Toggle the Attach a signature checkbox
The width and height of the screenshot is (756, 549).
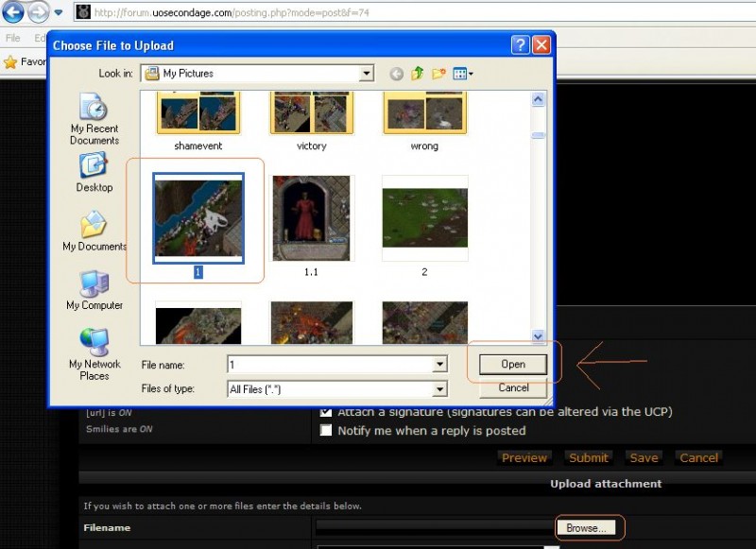click(x=326, y=412)
